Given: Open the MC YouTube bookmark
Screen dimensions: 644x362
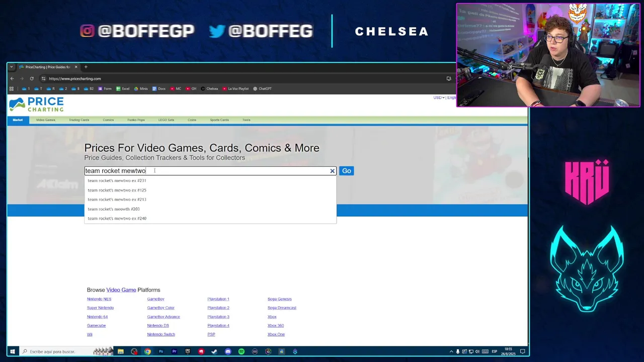Looking at the screenshot, I should point(176,88).
